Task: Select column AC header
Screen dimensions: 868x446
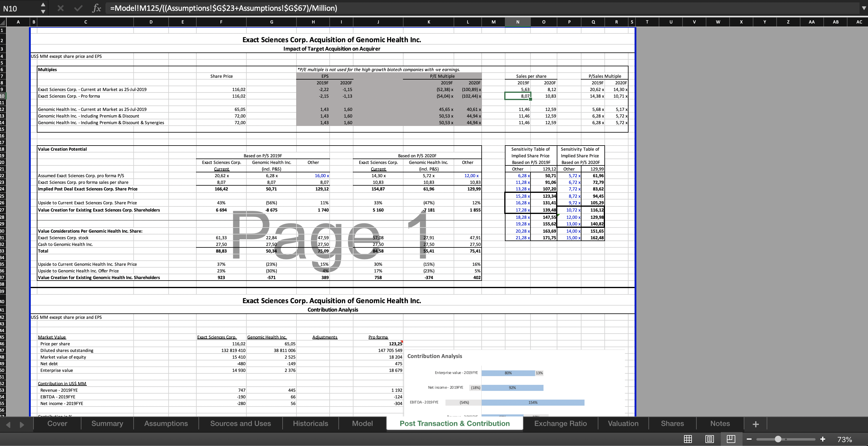Action: tap(859, 22)
